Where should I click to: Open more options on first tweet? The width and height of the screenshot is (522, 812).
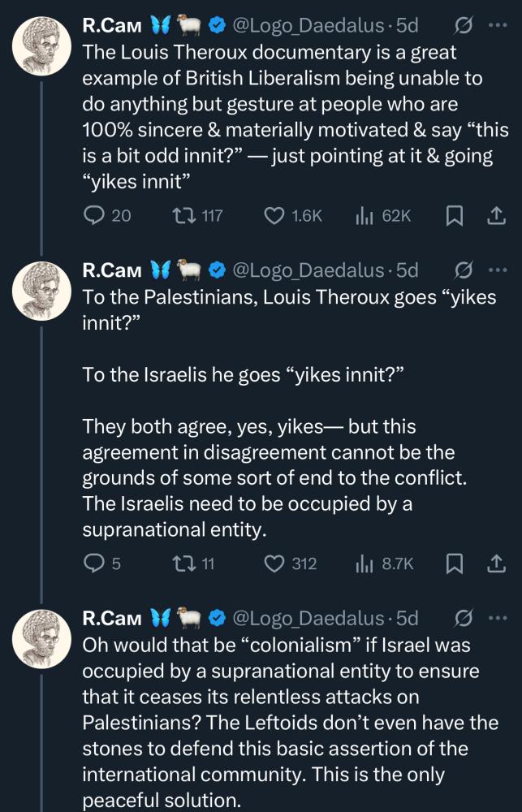496,25
